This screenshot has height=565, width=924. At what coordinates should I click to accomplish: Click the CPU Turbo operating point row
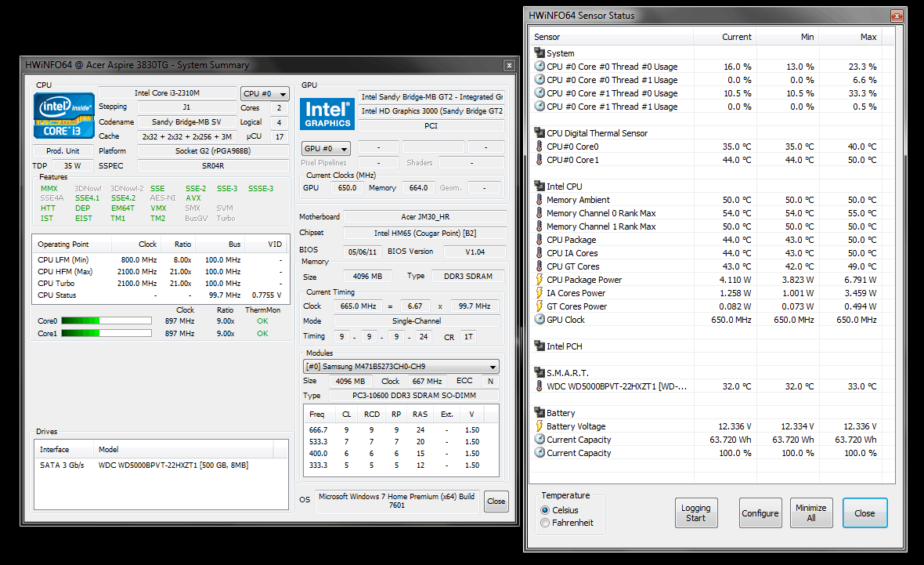[x=161, y=283]
